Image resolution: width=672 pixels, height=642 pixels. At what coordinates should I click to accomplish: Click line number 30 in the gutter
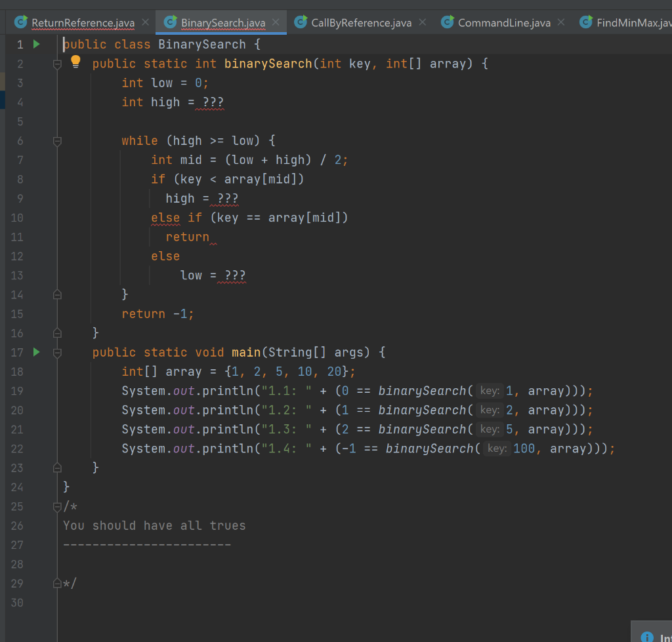coord(17,603)
